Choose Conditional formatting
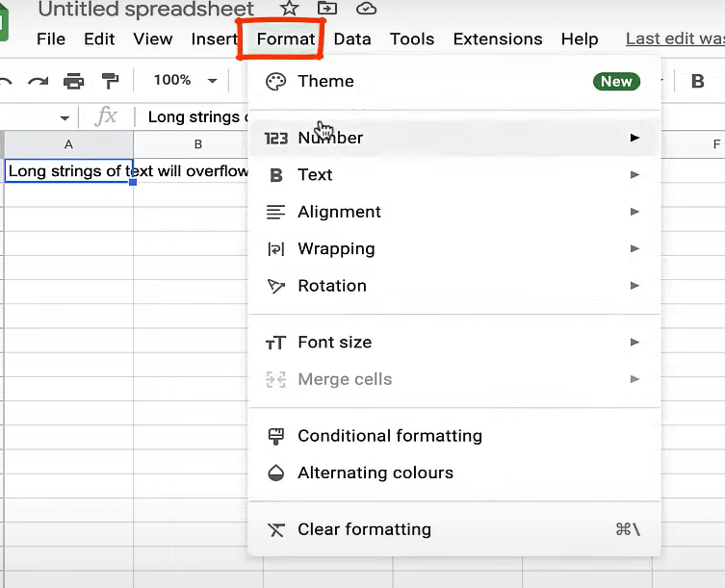 tap(389, 436)
